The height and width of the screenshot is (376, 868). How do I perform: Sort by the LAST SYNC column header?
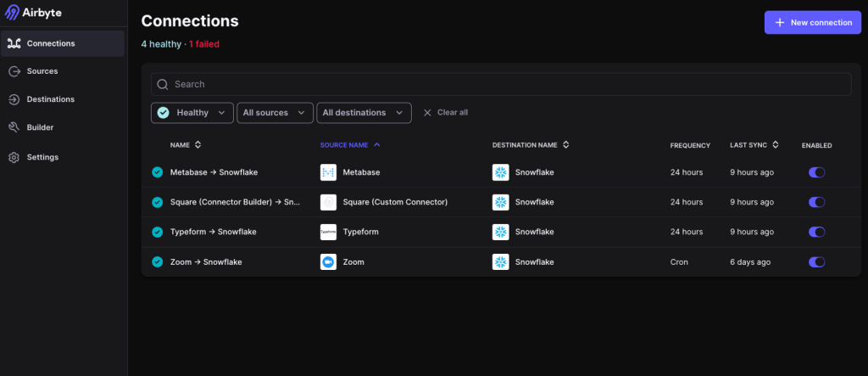(754, 145)
